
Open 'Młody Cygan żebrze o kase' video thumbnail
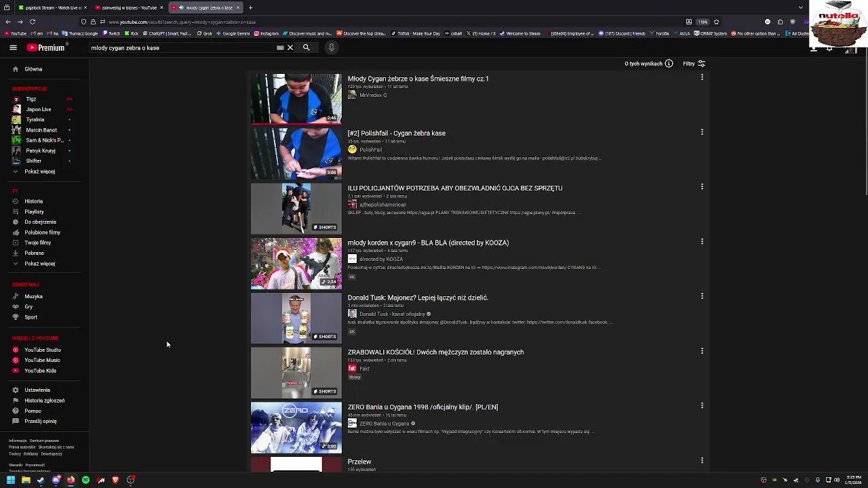(296, 98)
